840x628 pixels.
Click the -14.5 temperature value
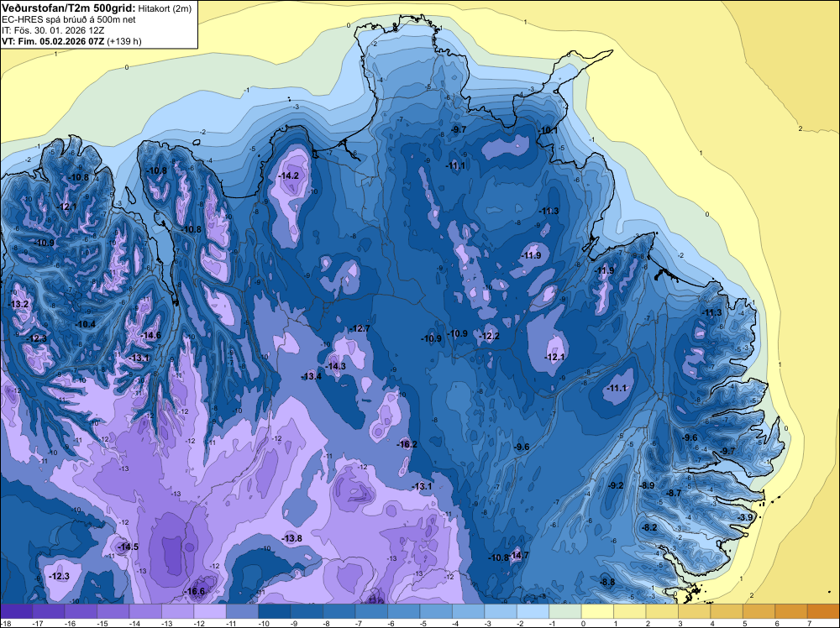(x=128, y=547)
